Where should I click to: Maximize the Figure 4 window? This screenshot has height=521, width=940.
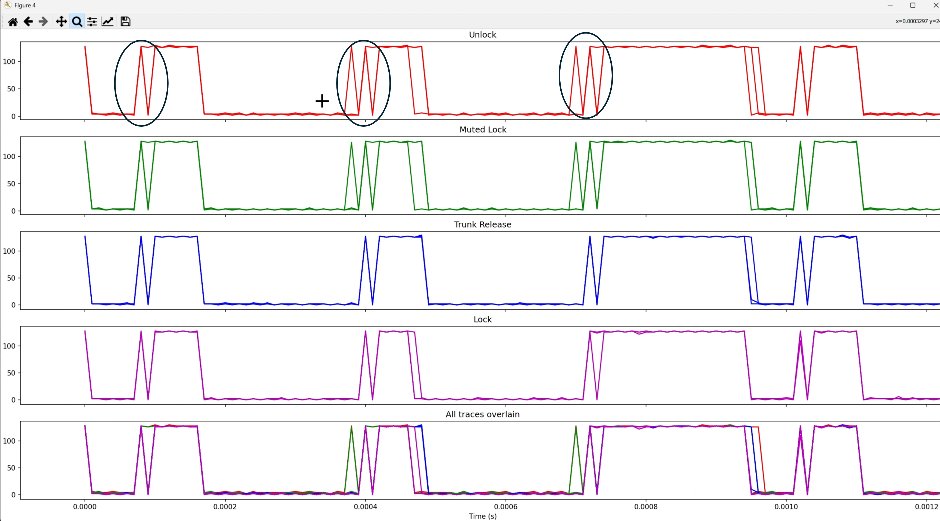[912, 5]
